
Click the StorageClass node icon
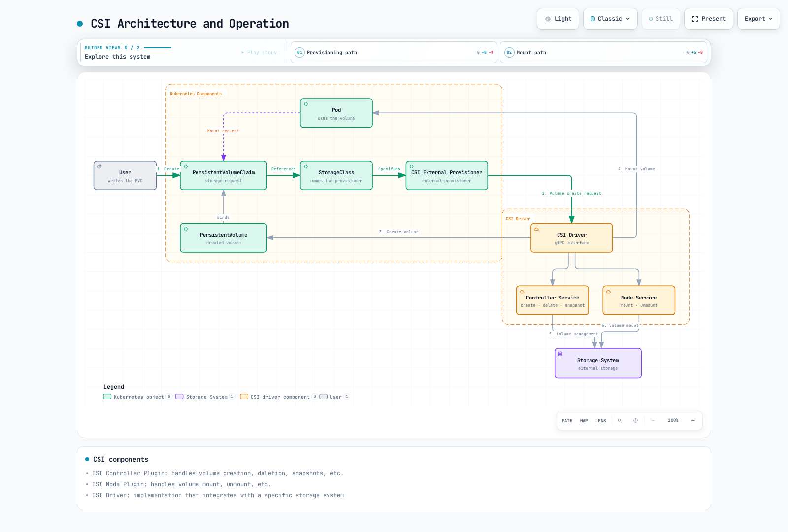coord(306,166)
